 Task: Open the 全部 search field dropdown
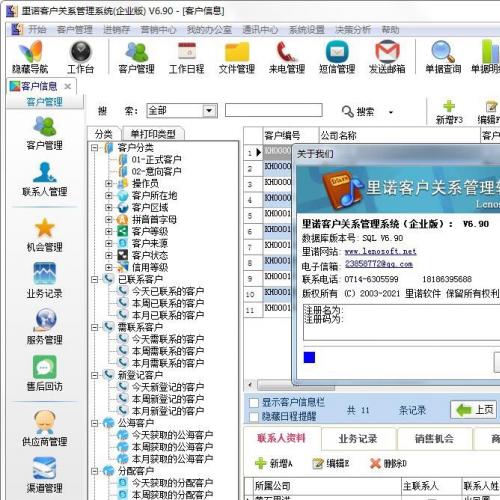pyautogui.click(x=209, y=111)
